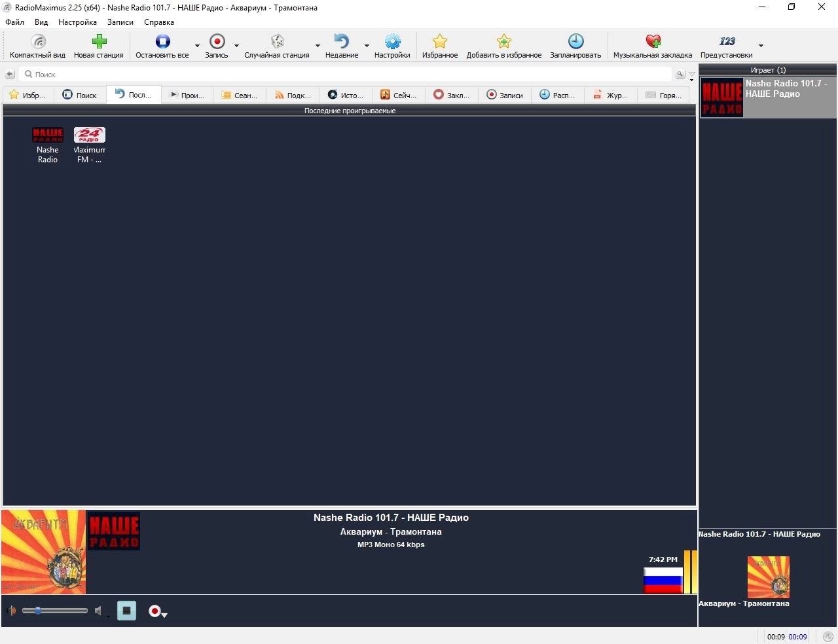Open the Предустановки presets button
Screen dimensions: 838x644
coord(727,46)
